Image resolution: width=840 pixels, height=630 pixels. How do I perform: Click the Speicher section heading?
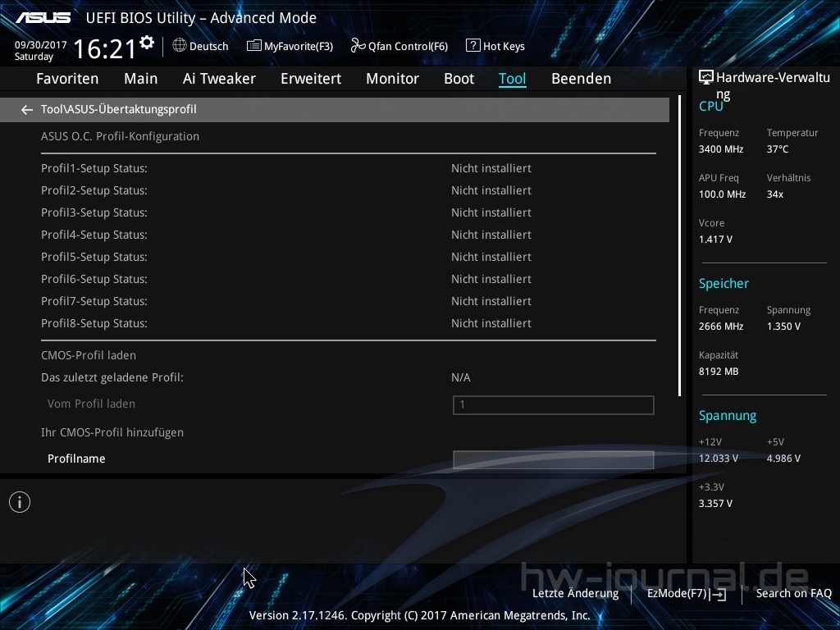point(724,284)
